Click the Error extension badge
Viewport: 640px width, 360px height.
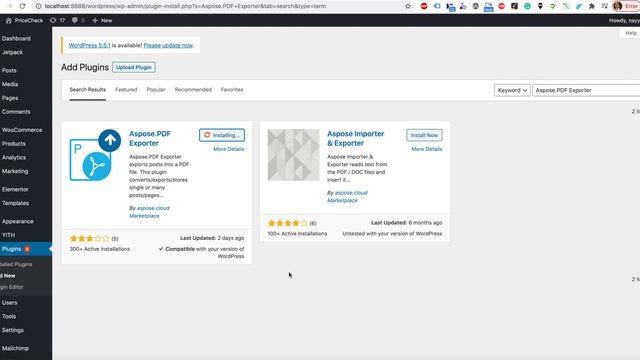pos(631,6)
